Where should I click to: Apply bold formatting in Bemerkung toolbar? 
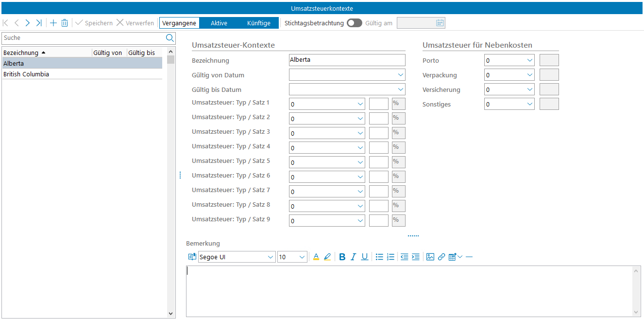(342, 257)
